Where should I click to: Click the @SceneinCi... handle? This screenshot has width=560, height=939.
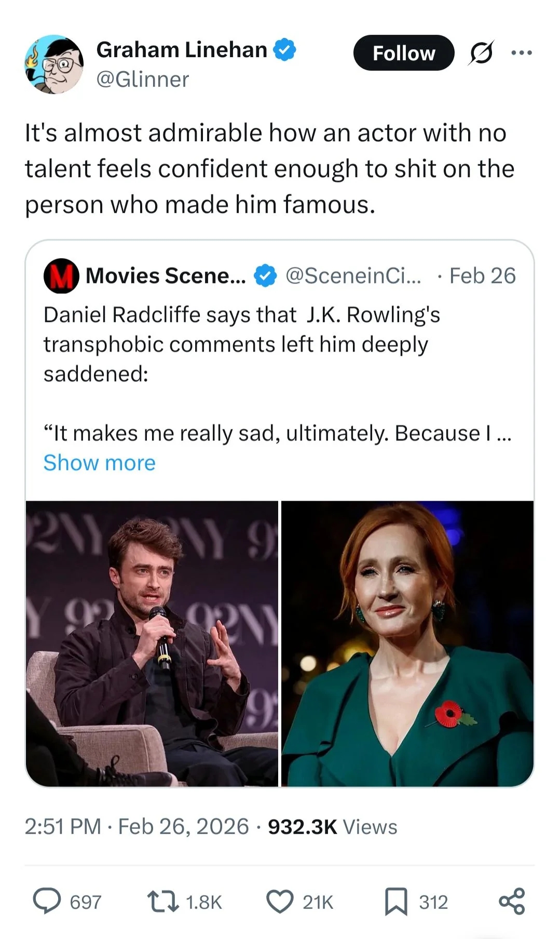(353, 276)
